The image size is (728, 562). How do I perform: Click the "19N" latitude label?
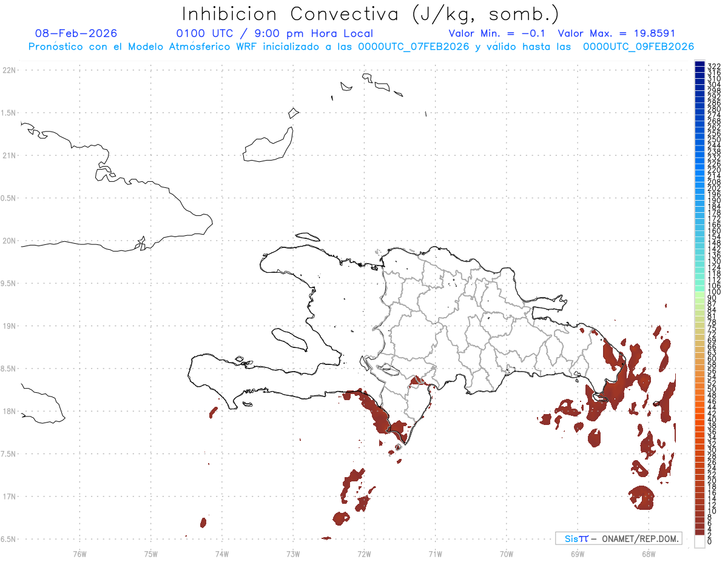pyautogui.click(x=8, y=326)
